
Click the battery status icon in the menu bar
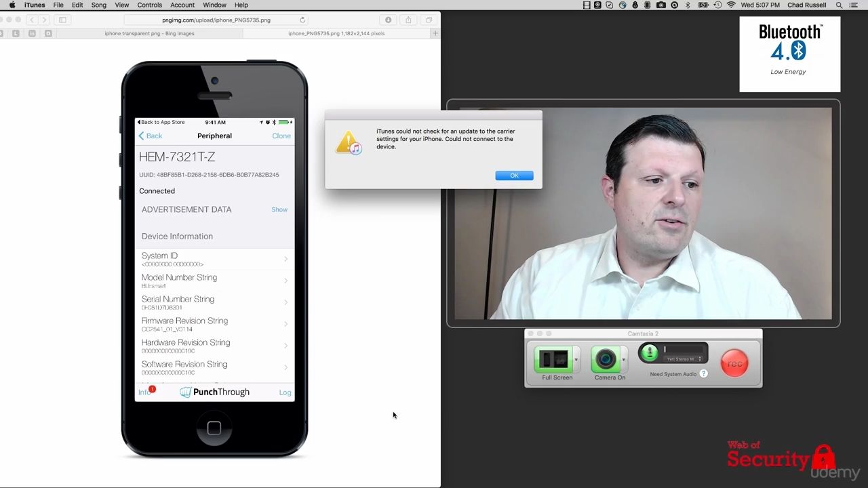click(703, 5)
